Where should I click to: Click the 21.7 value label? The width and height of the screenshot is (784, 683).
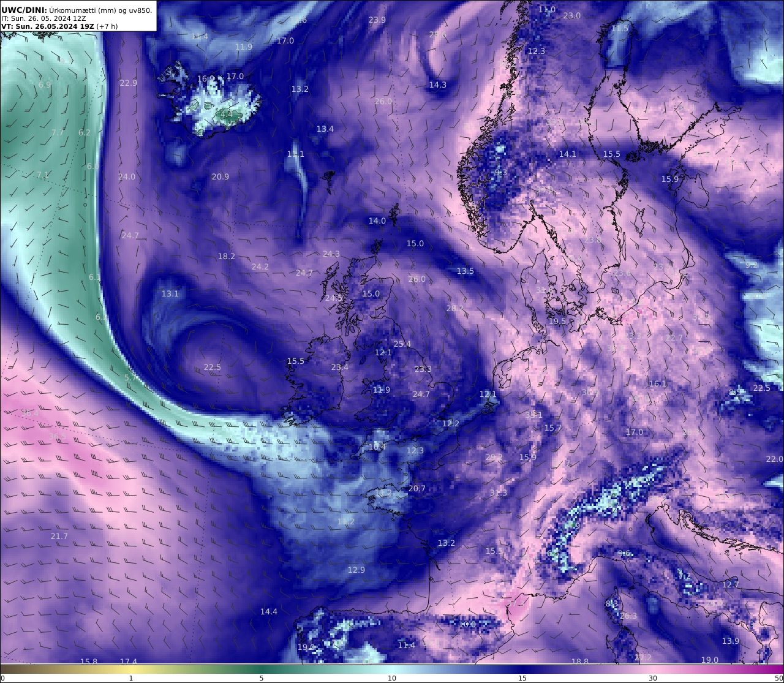(x=59, y=536)
